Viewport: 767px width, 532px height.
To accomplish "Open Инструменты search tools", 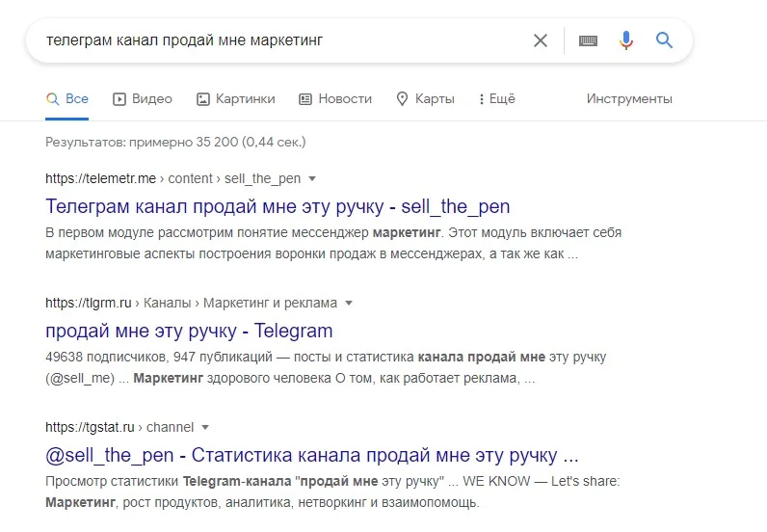I will tap(629, 98).
